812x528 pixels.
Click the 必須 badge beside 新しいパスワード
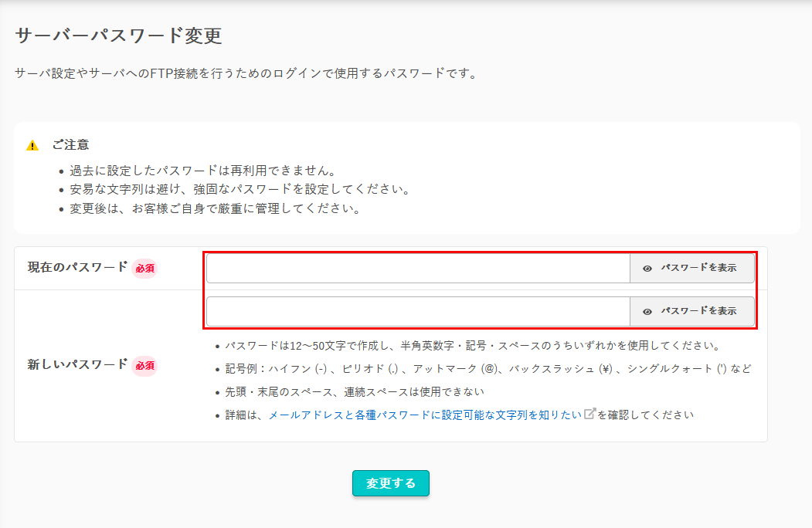[145, 365]
